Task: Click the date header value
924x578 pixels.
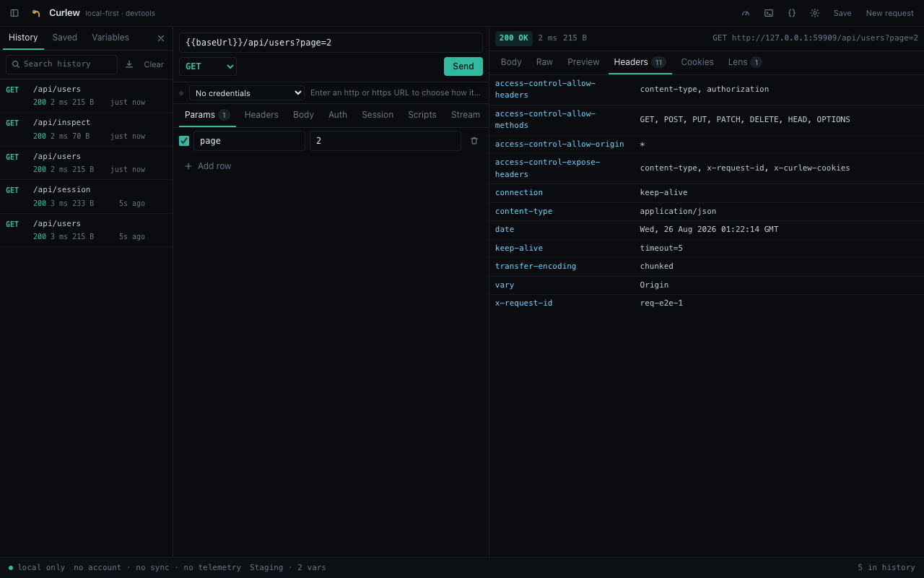Action: pyautogui.click(x=710, y=230)
